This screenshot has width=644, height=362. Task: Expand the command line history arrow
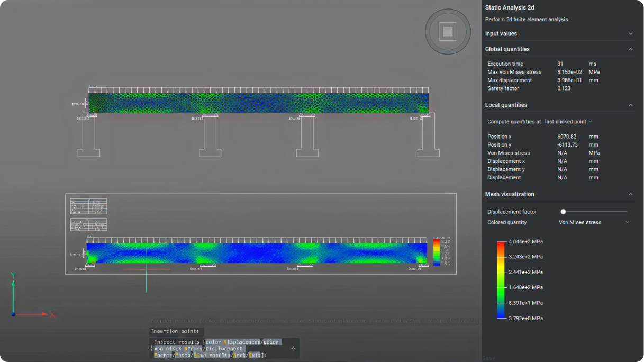[x=293, y=348]
